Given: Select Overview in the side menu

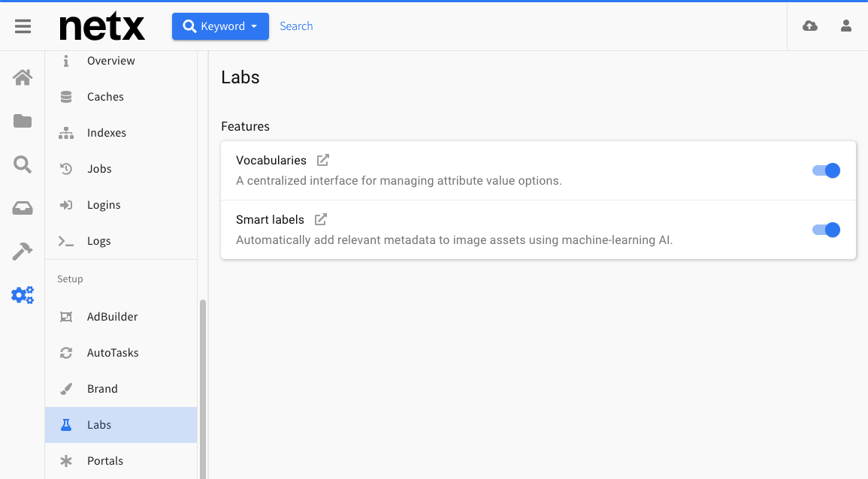Looking at the screenshot, I should (x=121, y=61).
